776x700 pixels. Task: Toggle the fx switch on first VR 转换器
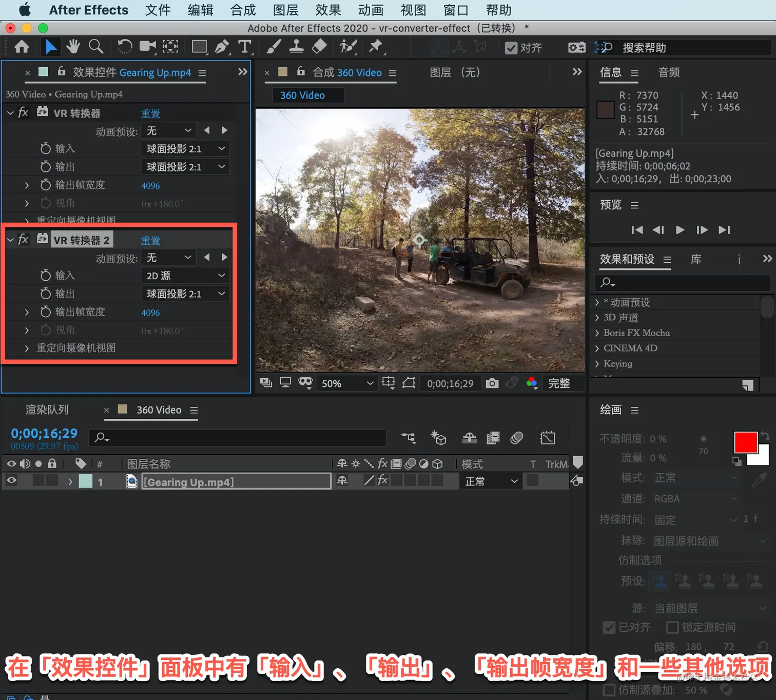pos(24,112)
